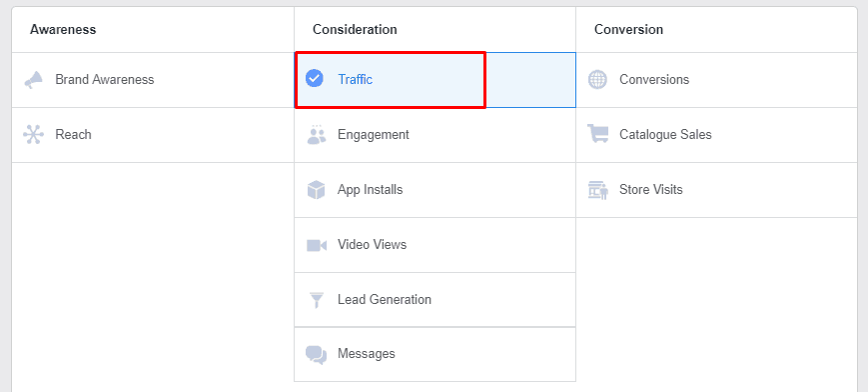868x392 pixels.
Task: Choose the Engagement objective label
Action: tap(374, 135)
